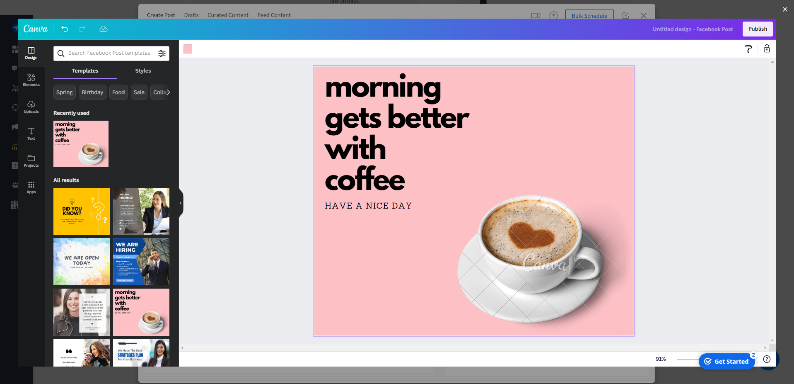Screen dimensions: 794x384
Task: Click the redo arrow icon
Action: [82, 29]
